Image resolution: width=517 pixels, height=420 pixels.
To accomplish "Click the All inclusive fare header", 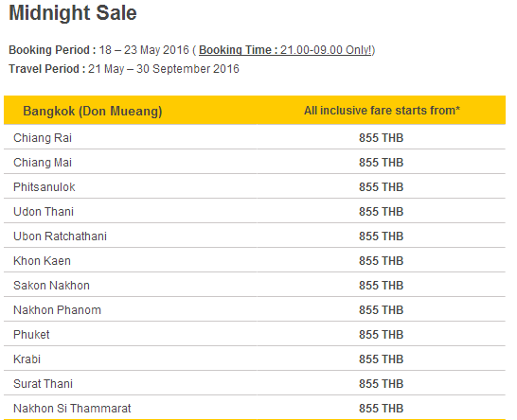I will pyautogui.click(x=382, y=111).
